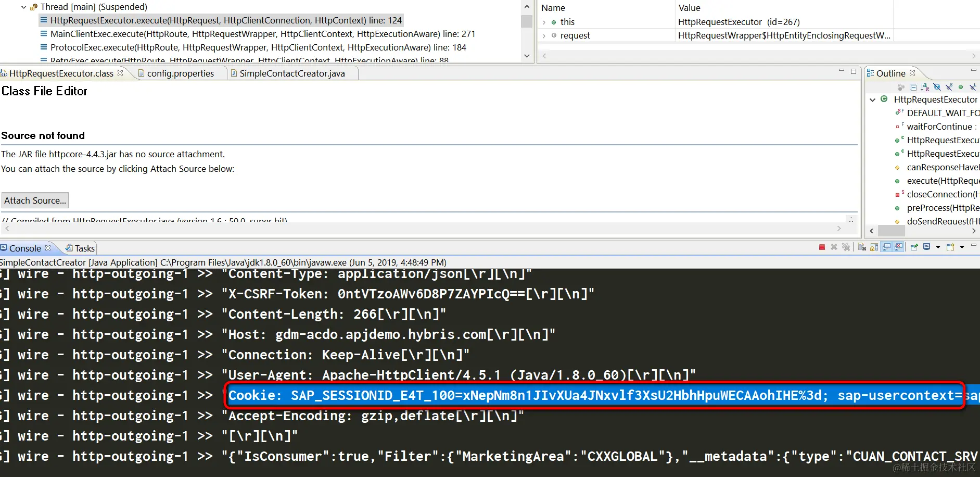Select canResponseHave method in Outline

click(x=943, y=167)
